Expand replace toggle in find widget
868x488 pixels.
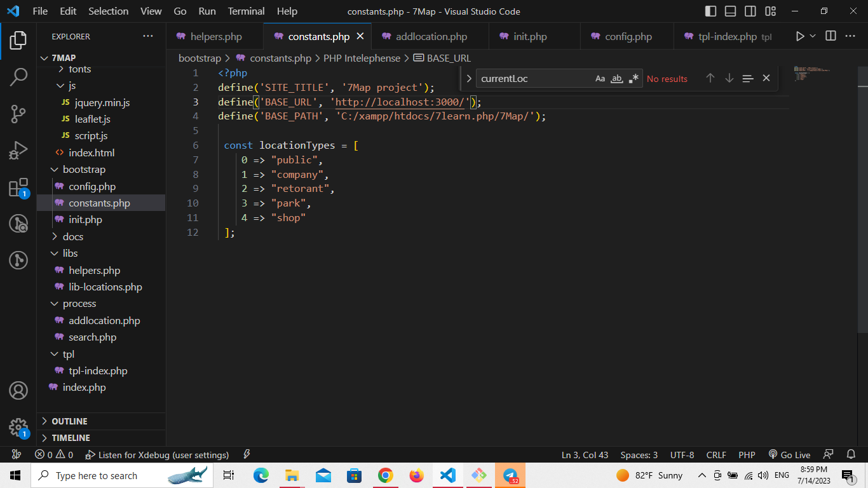tap(469, 79)
